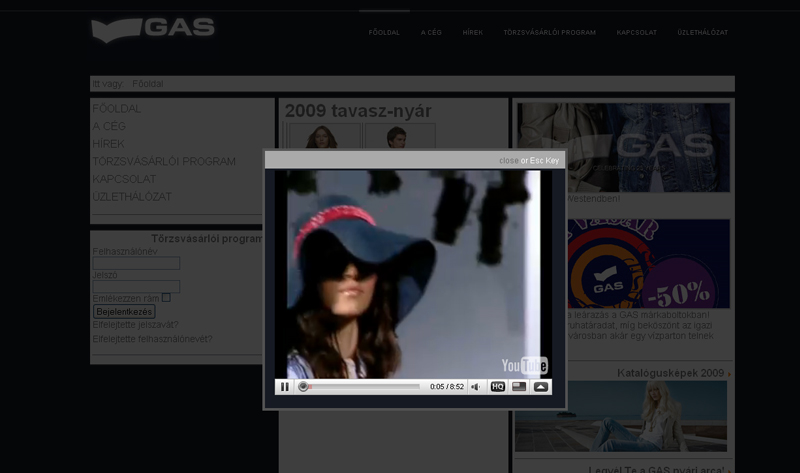Click the -50% GAS sale banner
This screenshot has width=800, height=473.
(640, 265)
